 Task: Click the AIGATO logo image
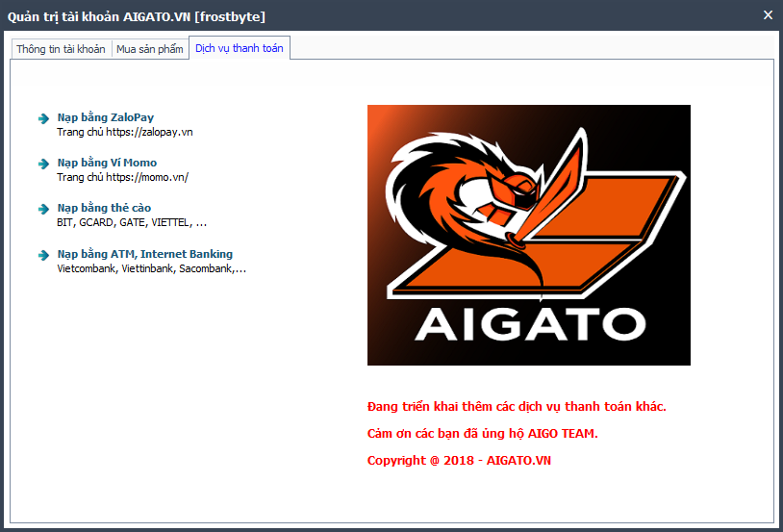click(529, 235)
